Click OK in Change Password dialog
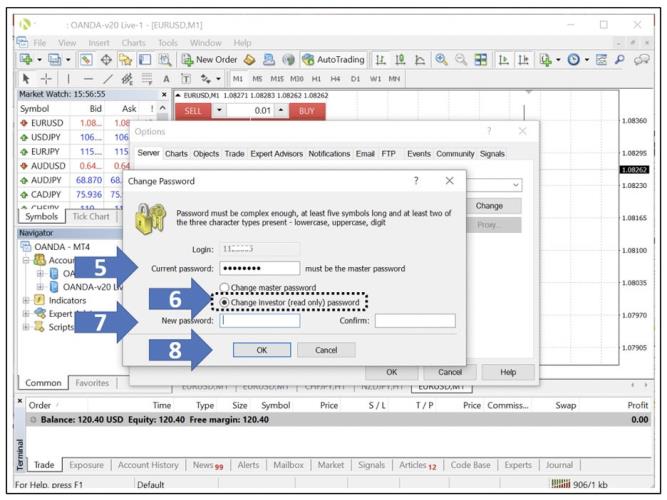Screen dimensions: 667x500 click(262, 350)
